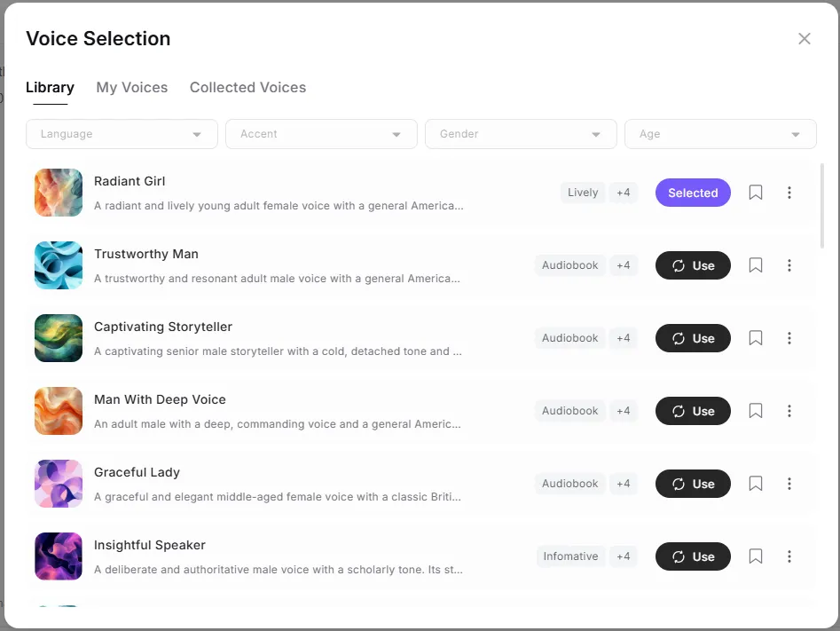
Task: Use the Graceful Lady voice
Action: [x=692, y=484]
